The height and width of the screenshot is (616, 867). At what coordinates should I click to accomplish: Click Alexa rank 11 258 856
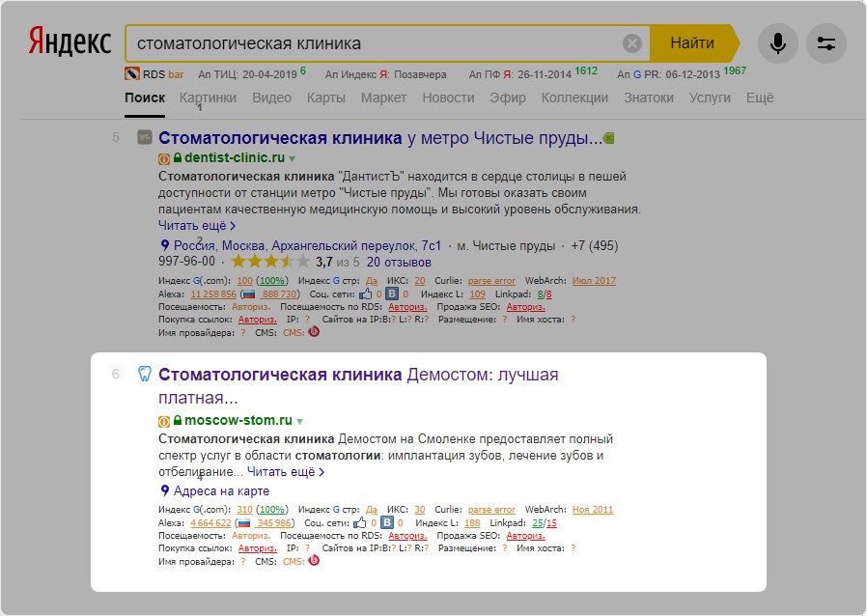[213, 294]
